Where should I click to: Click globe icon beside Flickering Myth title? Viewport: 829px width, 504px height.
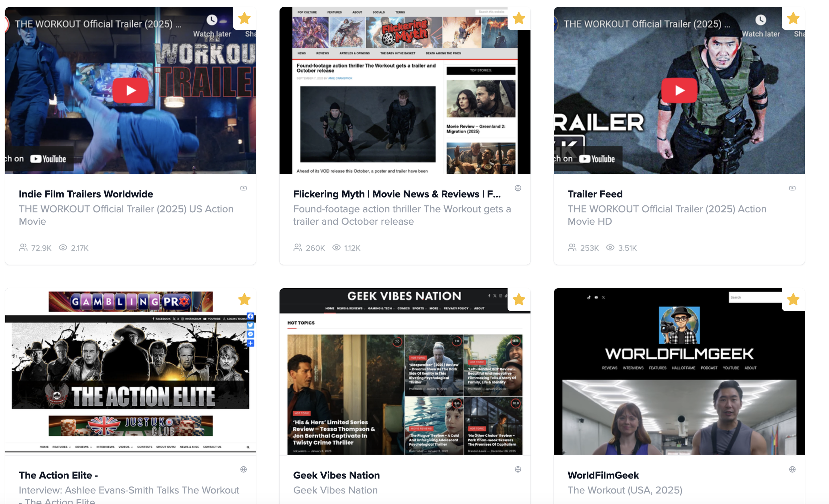518,188
